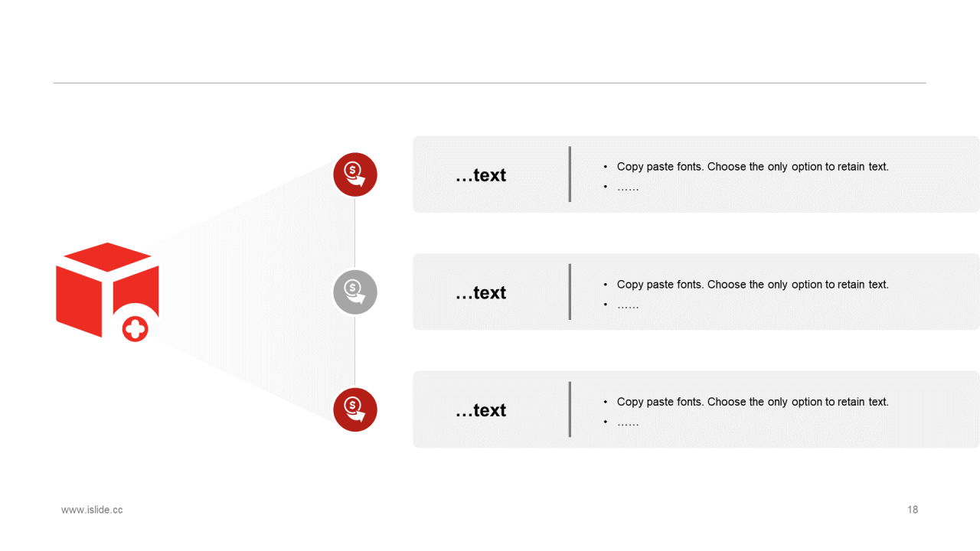
Task: Click the bottom red dollar coin icon
Action: point(355,409)
